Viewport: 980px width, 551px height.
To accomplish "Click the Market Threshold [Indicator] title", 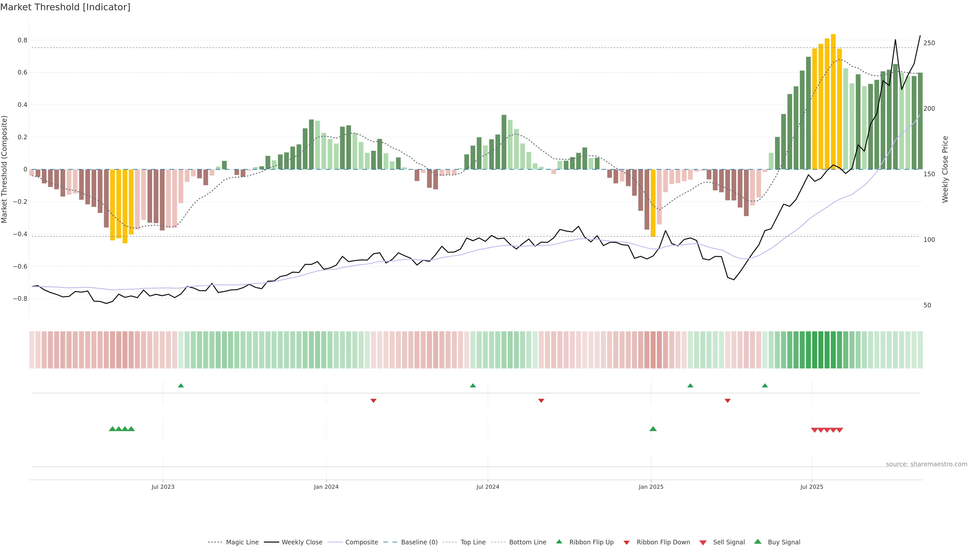I will (65, 7).
